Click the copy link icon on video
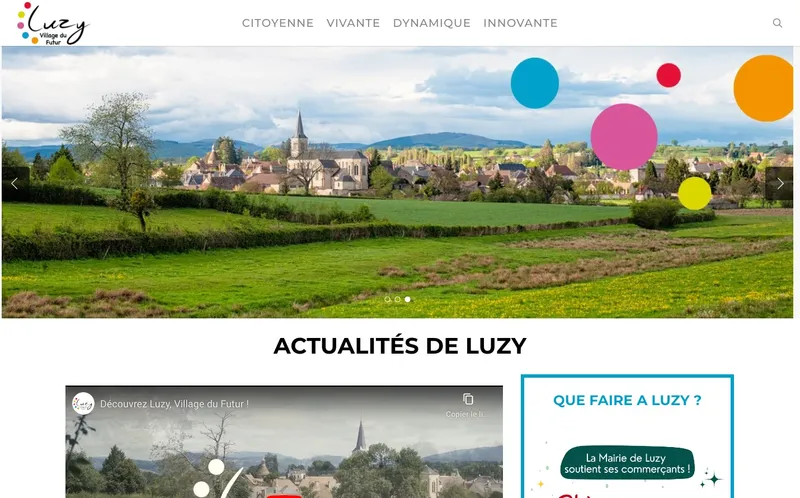Viewport: 800px width, 498px height. point(468,399)
